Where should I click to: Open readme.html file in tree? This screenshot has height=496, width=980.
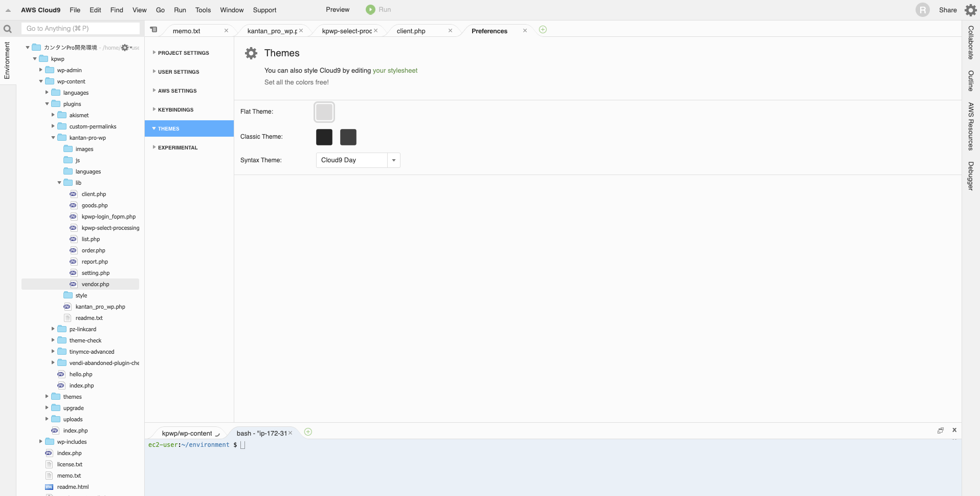point(73,487)
